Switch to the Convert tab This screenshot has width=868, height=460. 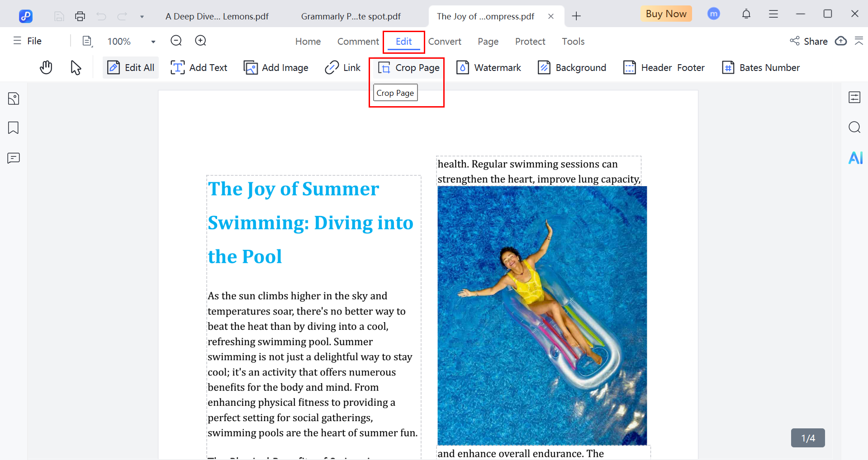pyautogui.click(x=444, y=42)
